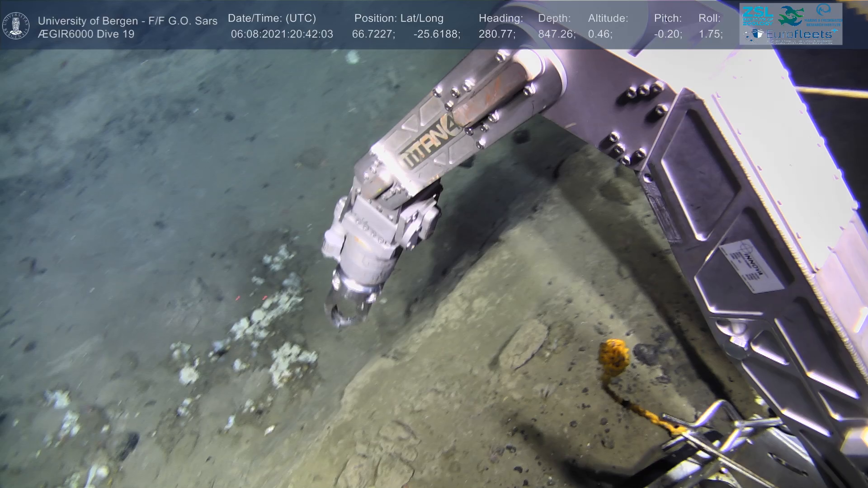Click the Heading value 280.77
Viewport: 868px width, 488px height.
(x=497, y=34)
